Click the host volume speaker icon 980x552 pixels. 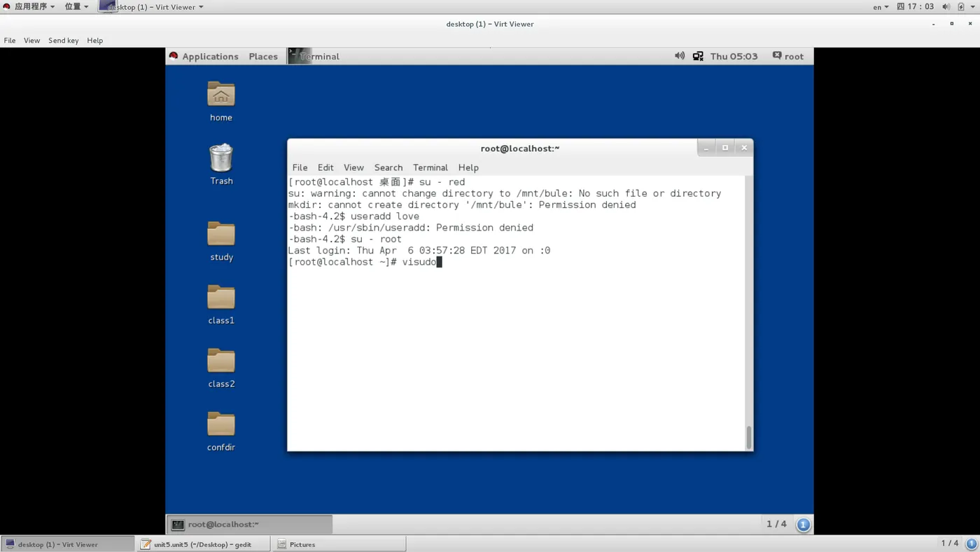coord(946,6)
